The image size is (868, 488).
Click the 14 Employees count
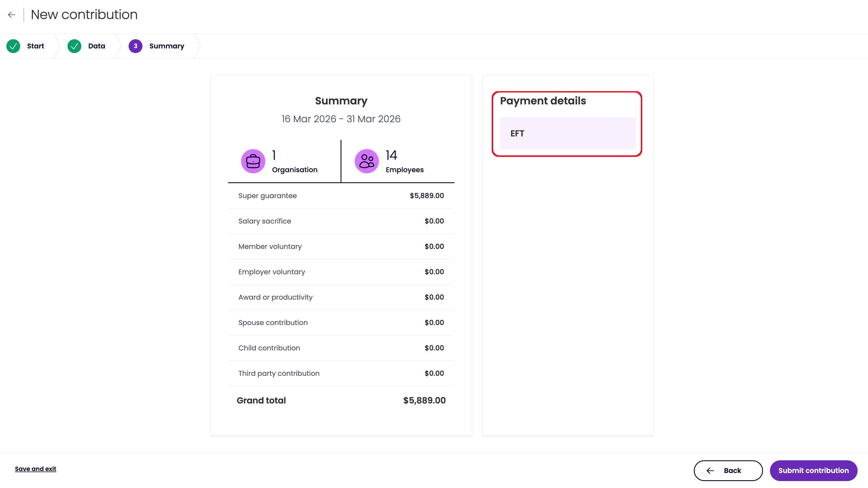pyautogui.click(x=404, y=161)
